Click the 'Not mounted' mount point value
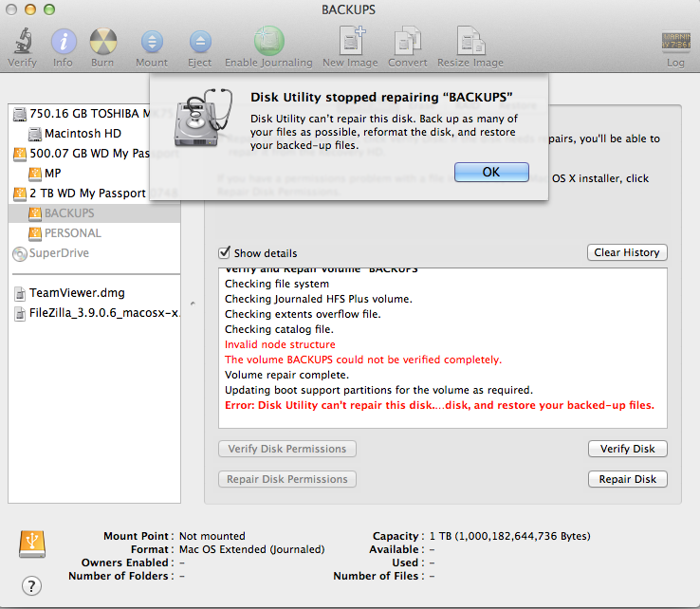 coord(212,536)
